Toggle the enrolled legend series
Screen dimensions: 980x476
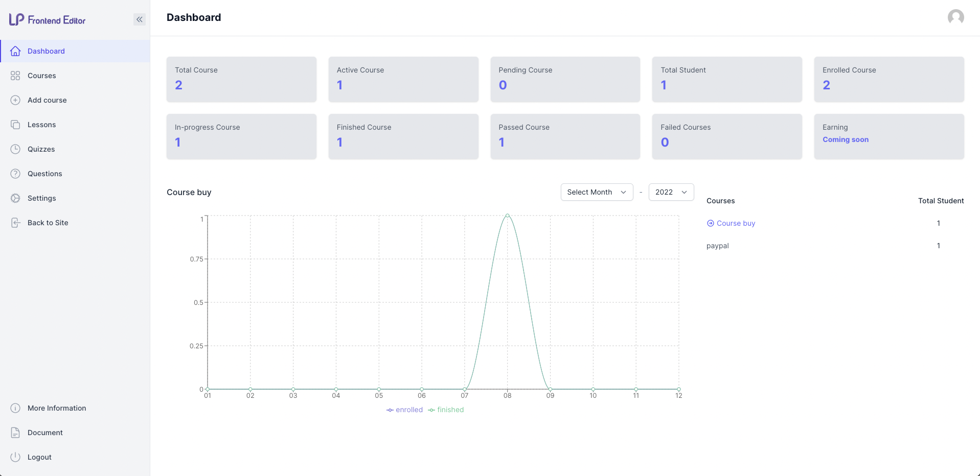[x=404, y=410]
